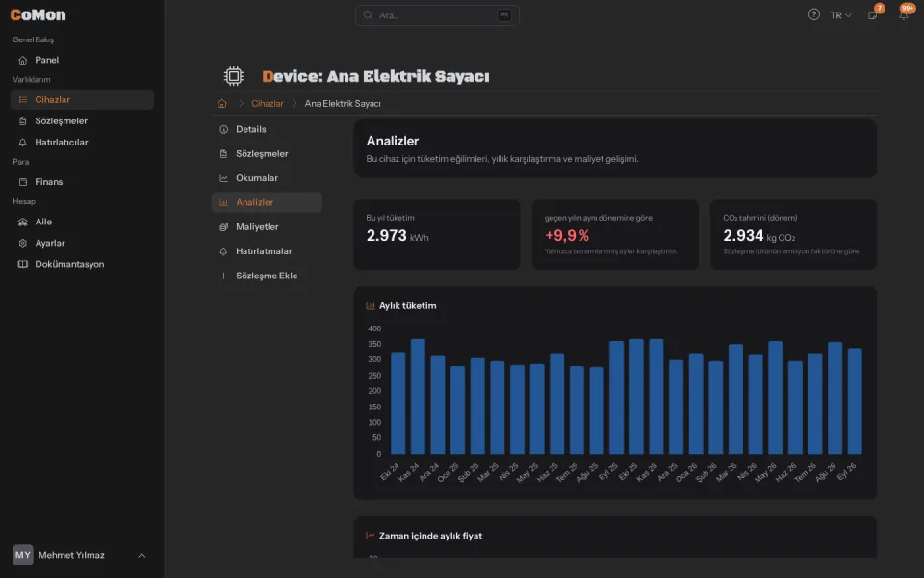Click the CoMon logo

point(38,14)
